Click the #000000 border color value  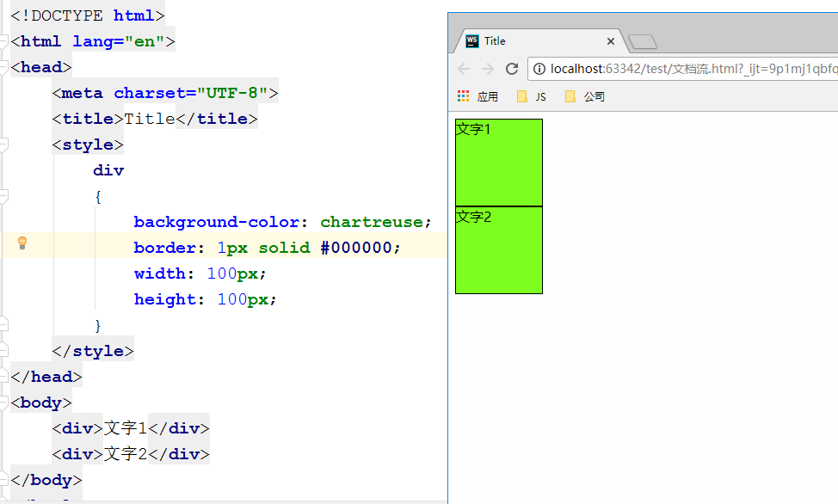356,248
